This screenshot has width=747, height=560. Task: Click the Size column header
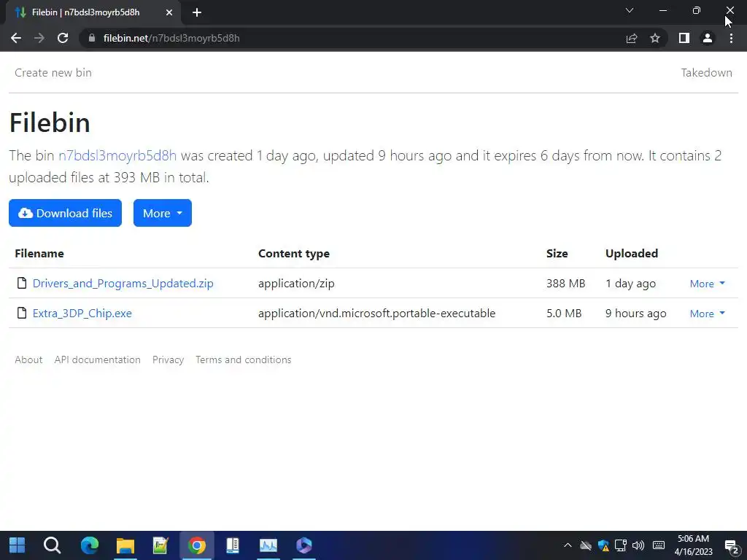point(557,253)
